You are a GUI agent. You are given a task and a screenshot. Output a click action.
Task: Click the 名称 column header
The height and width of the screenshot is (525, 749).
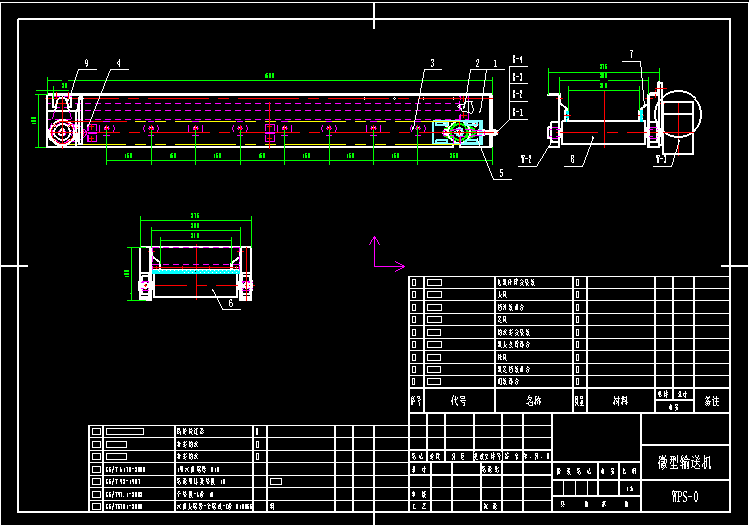pos(534,400)
